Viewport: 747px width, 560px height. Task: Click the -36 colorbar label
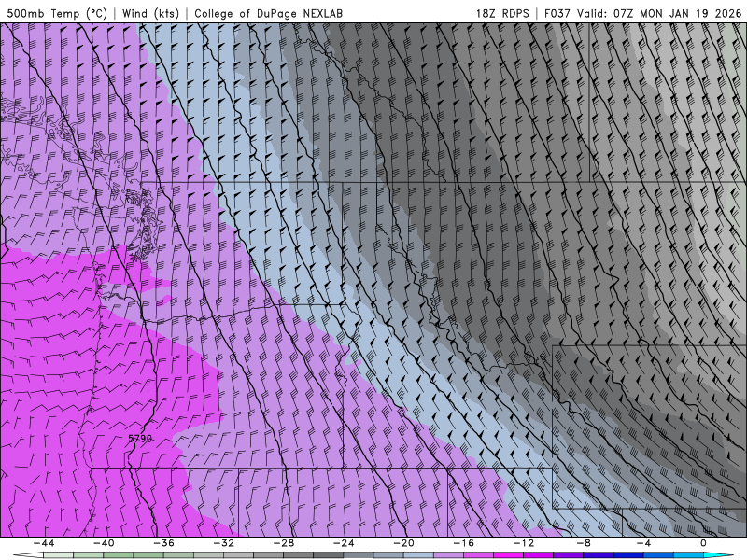coord(163,543)
